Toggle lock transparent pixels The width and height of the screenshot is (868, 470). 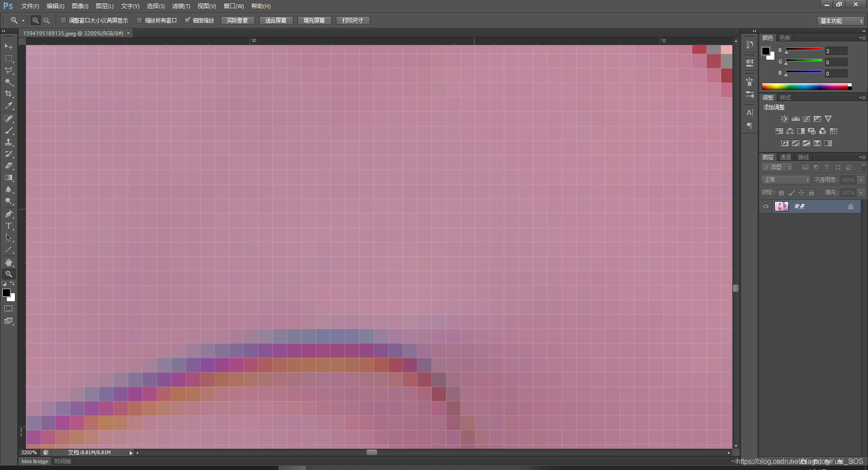(781, 193)
